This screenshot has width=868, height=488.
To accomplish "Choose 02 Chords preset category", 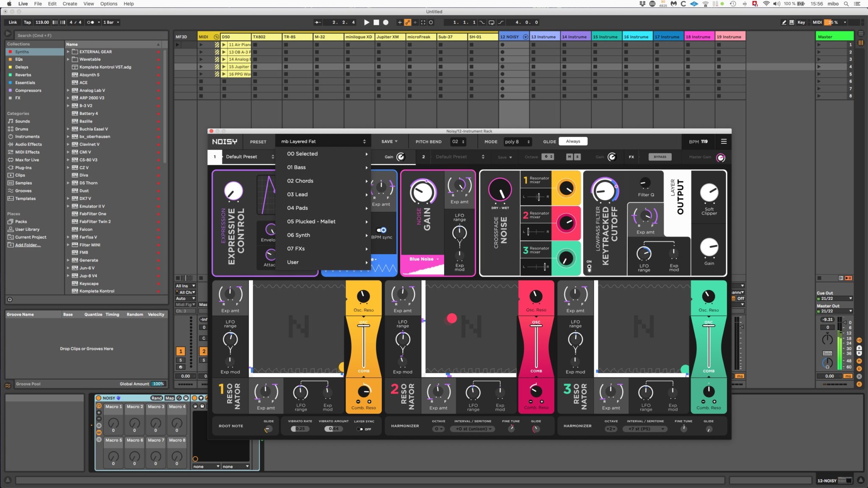I will click(323, 181).
